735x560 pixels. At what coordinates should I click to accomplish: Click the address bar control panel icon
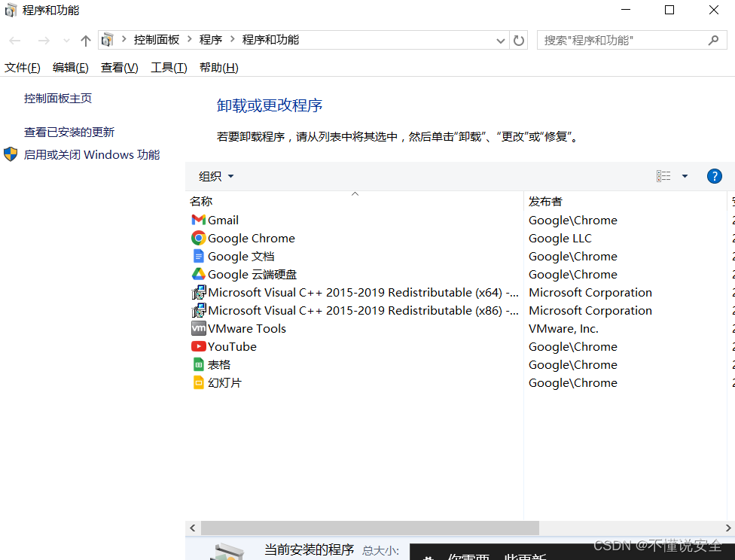click(108, 40)
